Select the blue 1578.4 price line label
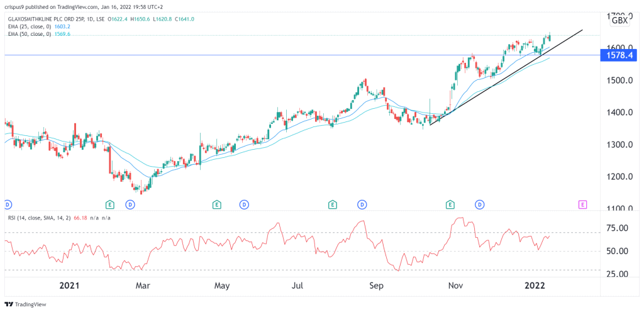The height and width of the screenshot is (312, 644). point(619,55)
